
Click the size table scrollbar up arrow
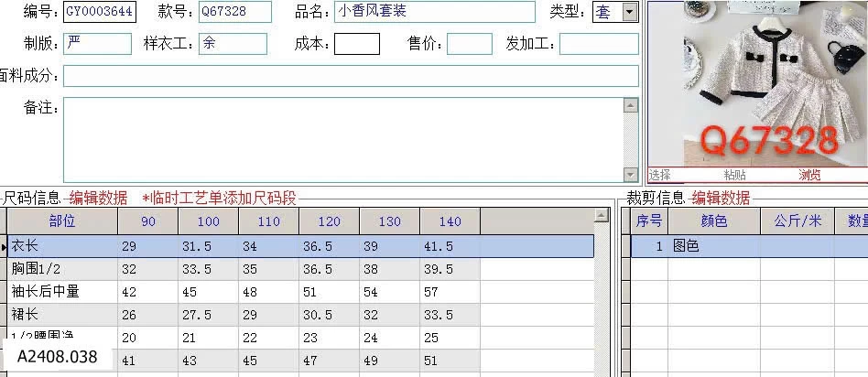(602, 216)
